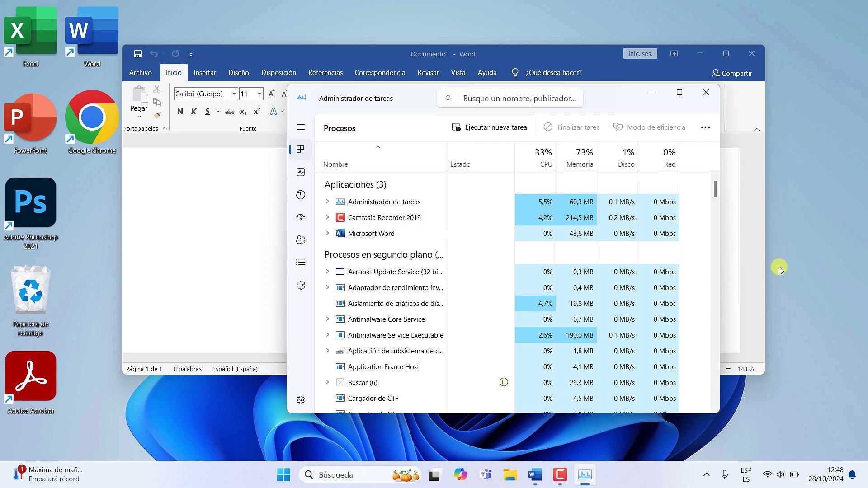Toggle Italic formatting in Word ribbon
The width and height of the screenshot is (868, 488).
click(193, 112)
